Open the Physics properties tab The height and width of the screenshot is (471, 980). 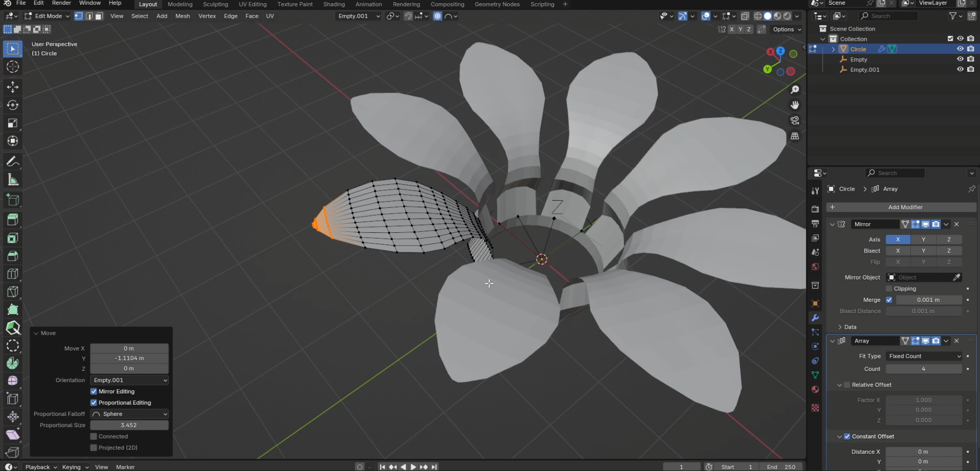[x=815, y=346]
